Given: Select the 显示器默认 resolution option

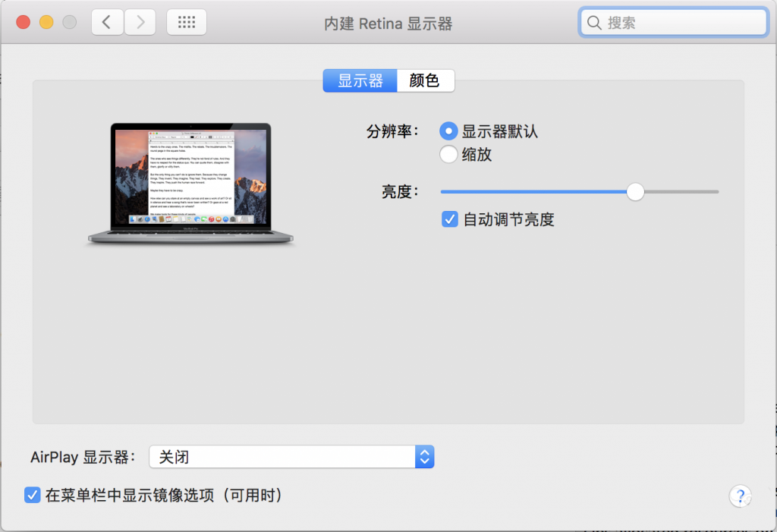Looking at the screenshot, I should [448, 131].
